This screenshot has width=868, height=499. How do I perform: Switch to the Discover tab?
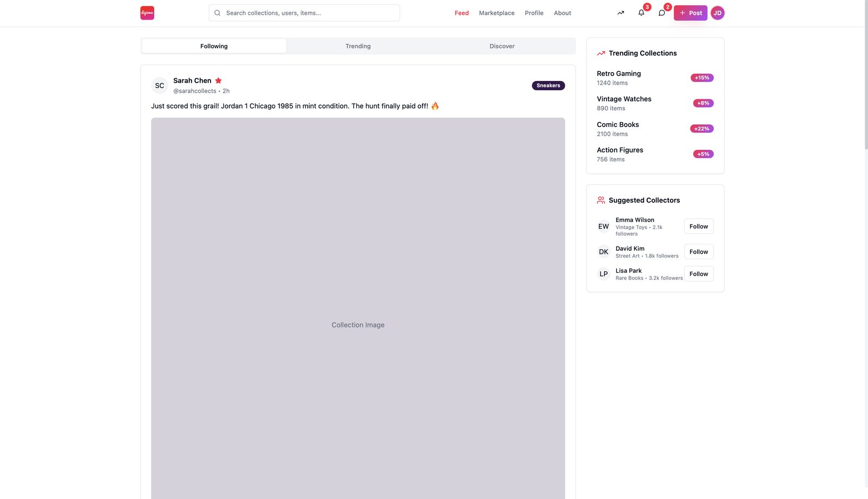coord(502,46)
